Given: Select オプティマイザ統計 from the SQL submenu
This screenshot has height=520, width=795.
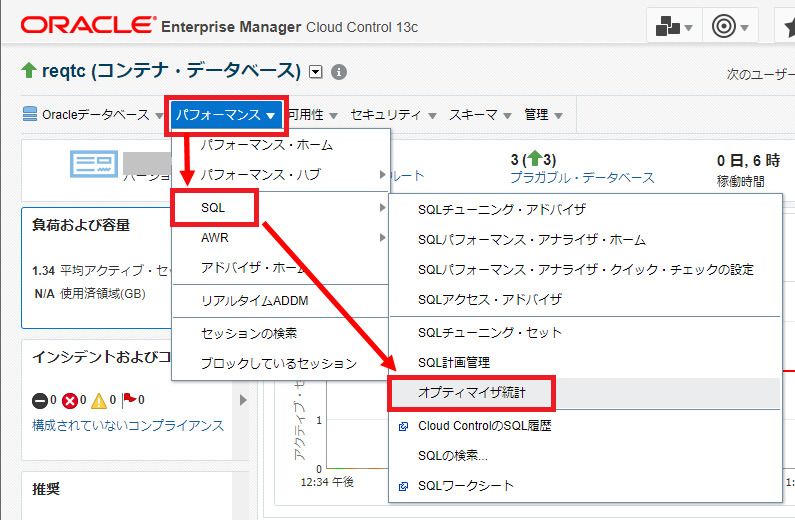Looking at the screenshot, I should pos(471,394).
